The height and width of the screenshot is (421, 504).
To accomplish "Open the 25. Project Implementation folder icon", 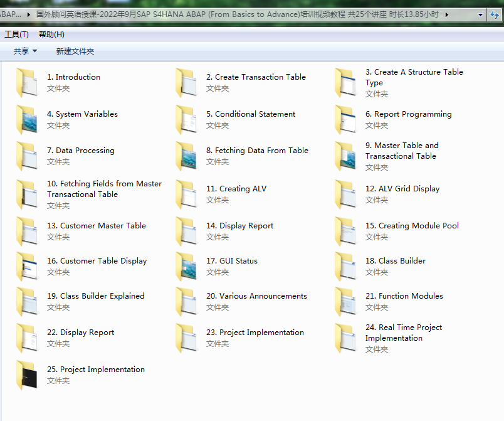I will point(27,375).
